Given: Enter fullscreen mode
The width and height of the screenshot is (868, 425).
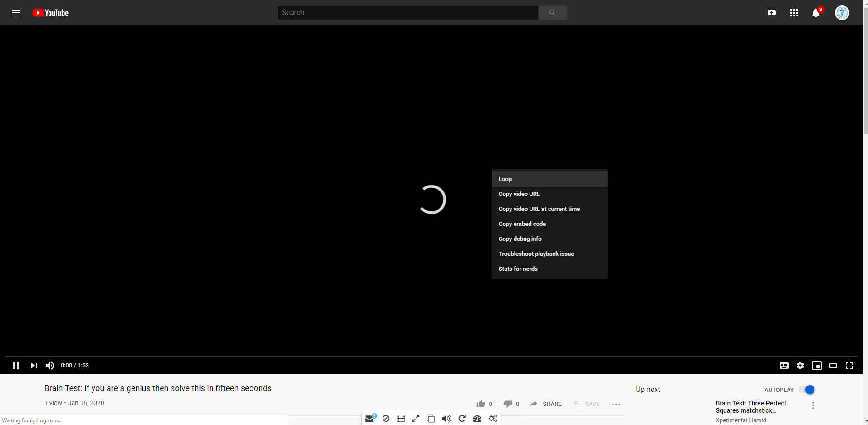Looking at the screenshot, I should click(x=850, y=366).
